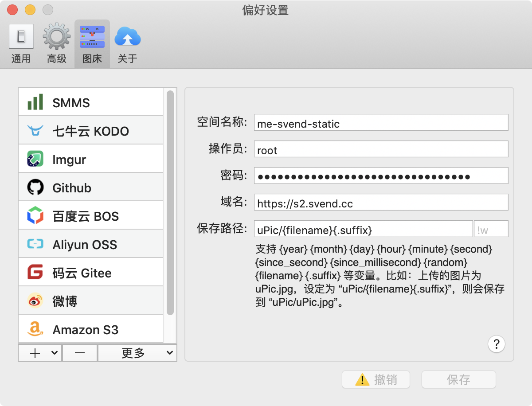Select the Amazon S3 host row
The width and height of the screenshot is (532, 406).
[91, 329]
